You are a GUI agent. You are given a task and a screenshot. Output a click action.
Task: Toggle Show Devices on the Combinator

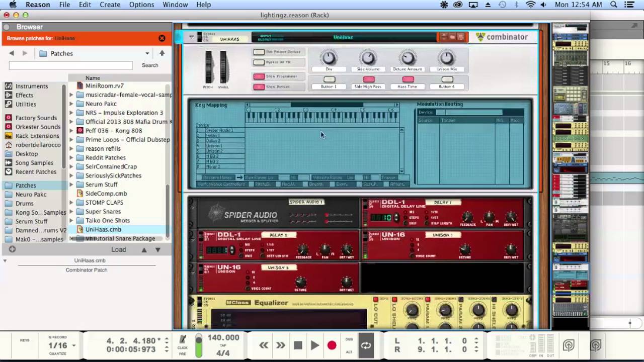[x=259, y=87]
